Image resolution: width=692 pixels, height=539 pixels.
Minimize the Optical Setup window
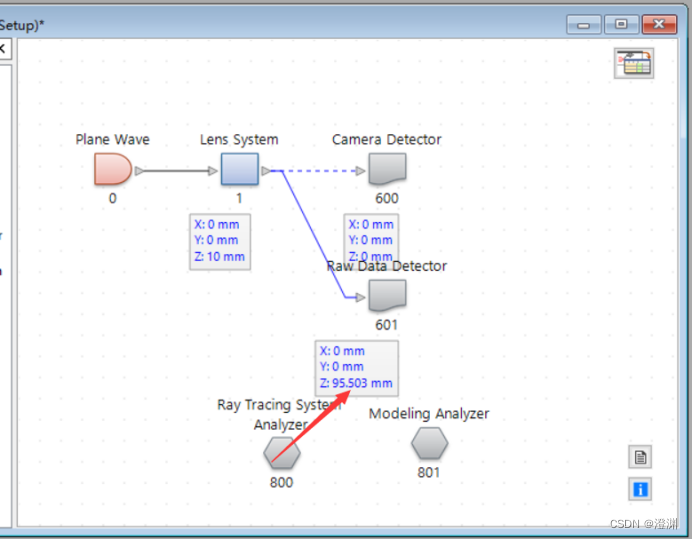[583, 25]
